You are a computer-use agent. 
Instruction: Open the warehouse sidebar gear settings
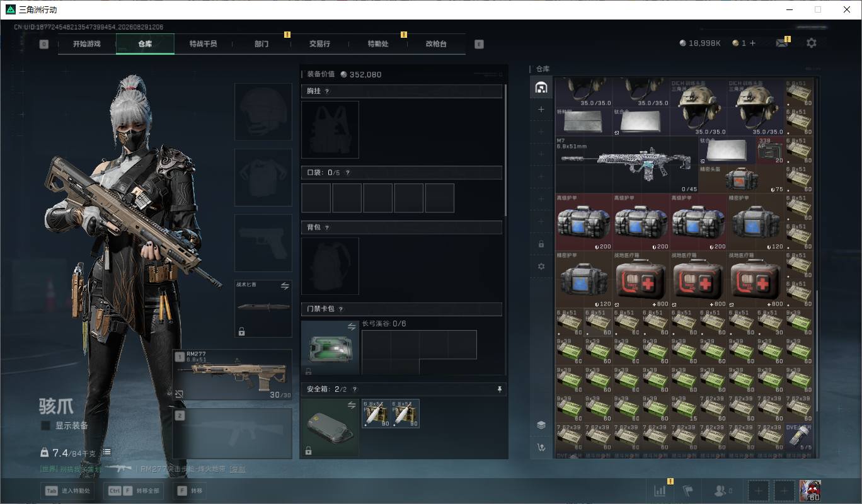coord(541,266)
